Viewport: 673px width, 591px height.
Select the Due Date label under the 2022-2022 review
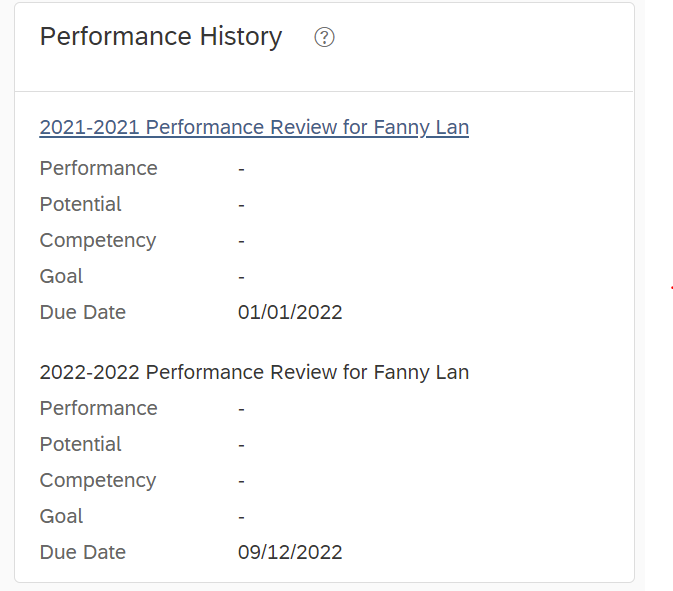tap(83, 552)
